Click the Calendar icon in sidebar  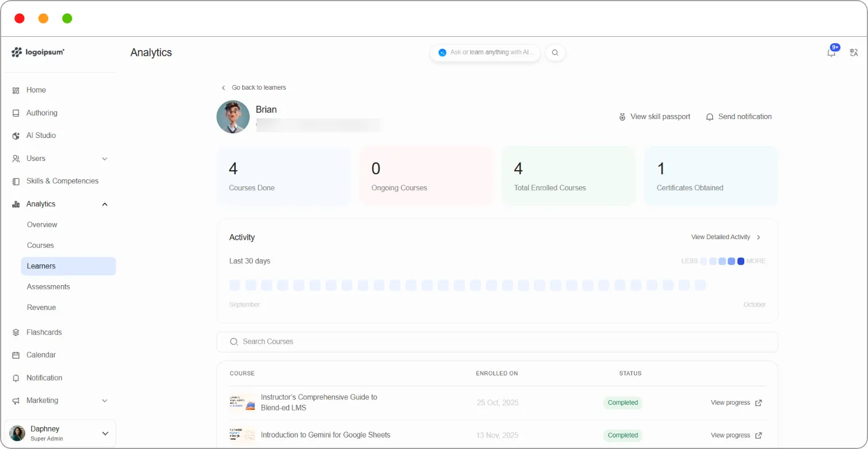tap(16, 355)
